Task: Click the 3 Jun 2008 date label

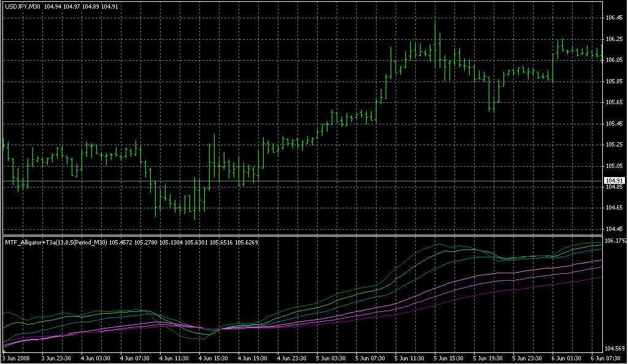Action: [x=16, y=358]
